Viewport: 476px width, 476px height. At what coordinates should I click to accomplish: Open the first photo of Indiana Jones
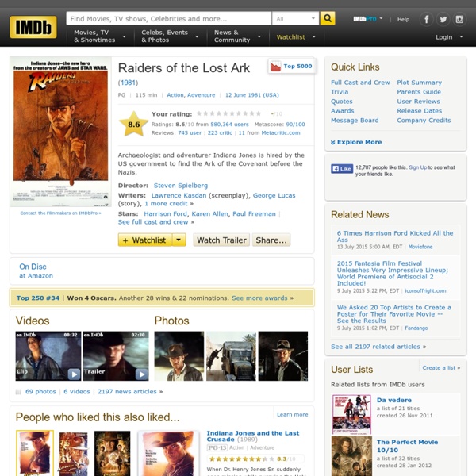(x=179, y=355)
